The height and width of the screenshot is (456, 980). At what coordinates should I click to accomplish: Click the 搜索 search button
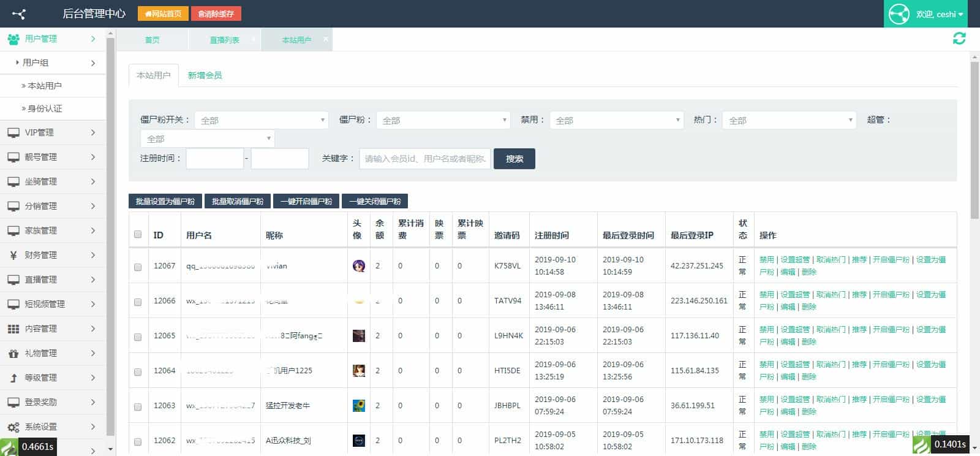[514, 159]
